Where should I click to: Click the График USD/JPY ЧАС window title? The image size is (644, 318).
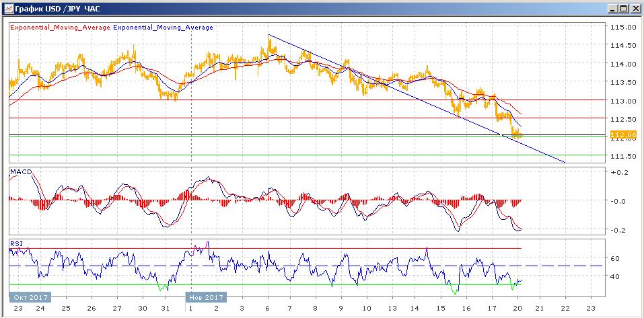[57, 8]
